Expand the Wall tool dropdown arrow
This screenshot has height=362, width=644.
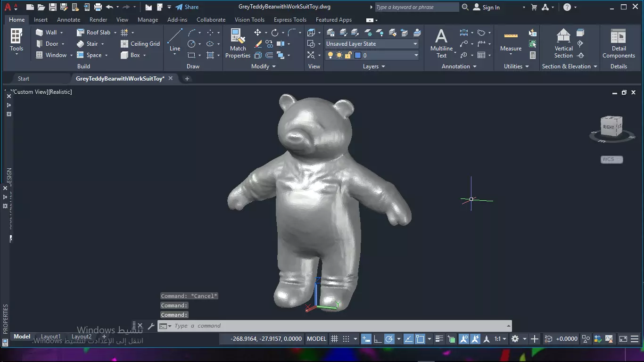click(61, 33)
